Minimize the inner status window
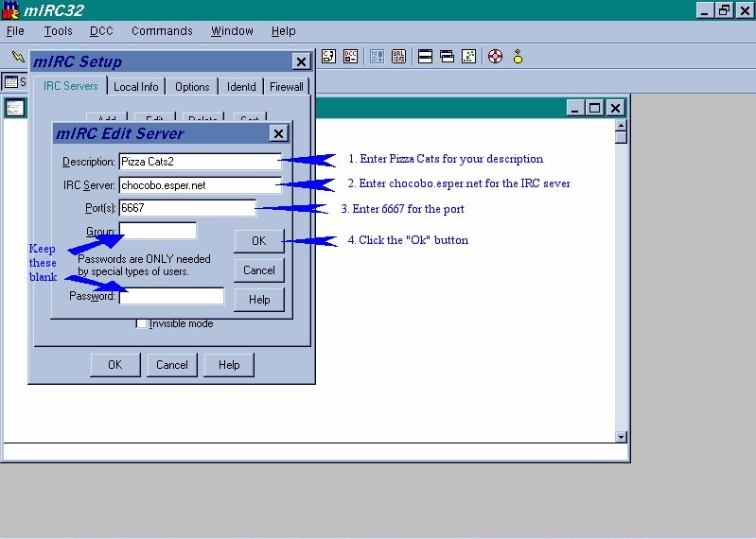This screenshot has width=756, height=539. point(574,108)
